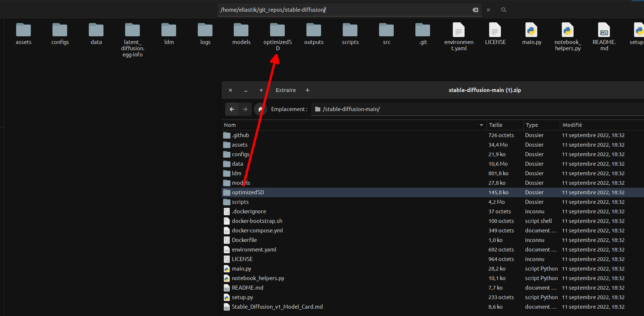
Task: Minimize the archive manager window
Action: (246, 90)
